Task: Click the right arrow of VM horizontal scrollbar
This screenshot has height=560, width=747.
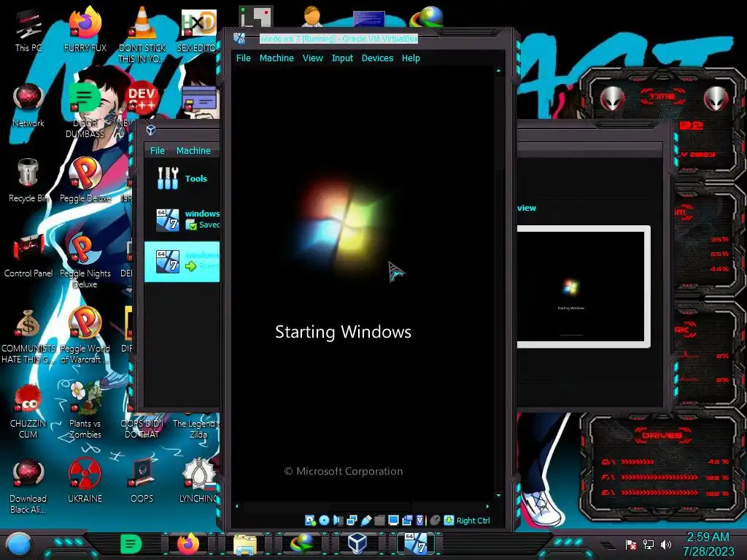Action: [487, 506]
